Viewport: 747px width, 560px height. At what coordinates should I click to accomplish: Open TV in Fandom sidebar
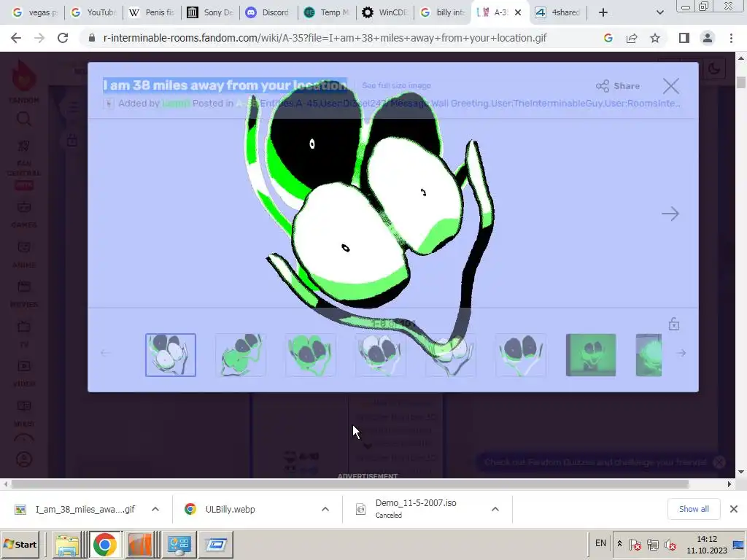click(24, 334)
